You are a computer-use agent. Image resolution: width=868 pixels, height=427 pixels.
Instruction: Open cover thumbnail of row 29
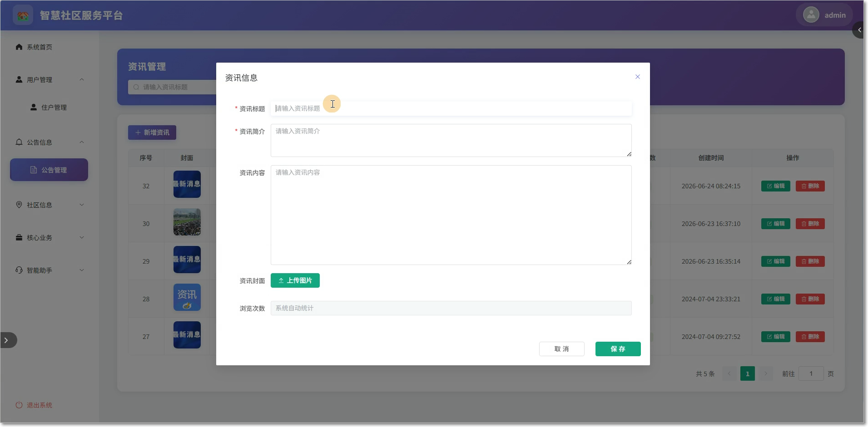[x=187, y=260]
